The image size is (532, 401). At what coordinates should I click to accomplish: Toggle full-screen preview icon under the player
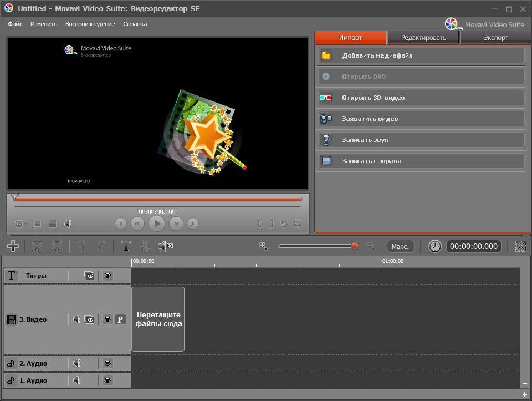point(38,224)
